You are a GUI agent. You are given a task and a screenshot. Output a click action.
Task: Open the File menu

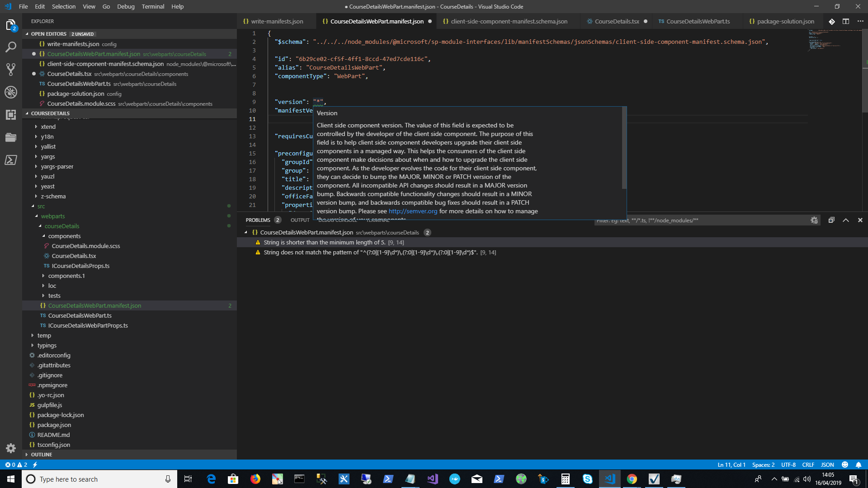click(x=23, y=6)
